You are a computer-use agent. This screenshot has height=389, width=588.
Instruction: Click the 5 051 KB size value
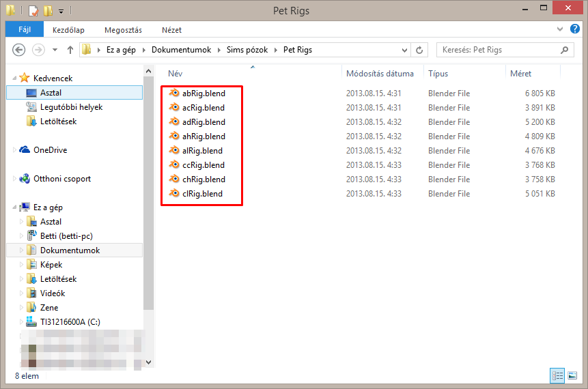pos(540,193)
